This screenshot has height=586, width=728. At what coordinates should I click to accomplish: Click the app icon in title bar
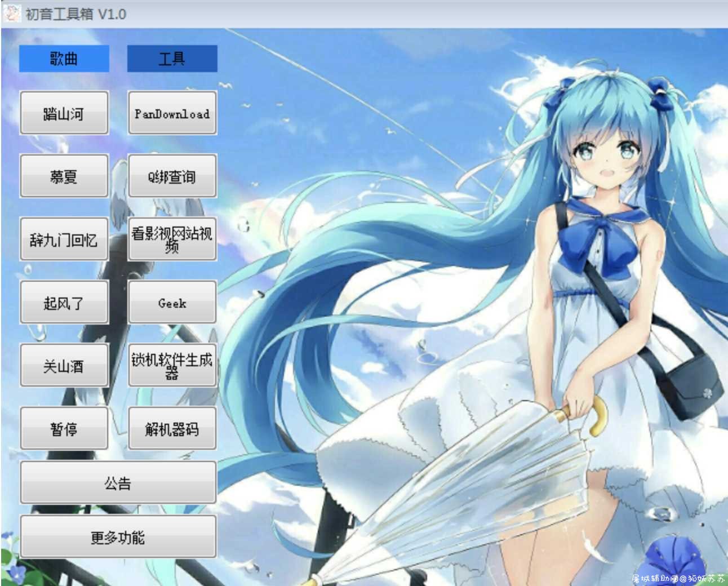pyautogui.click(x=11, y=13)
